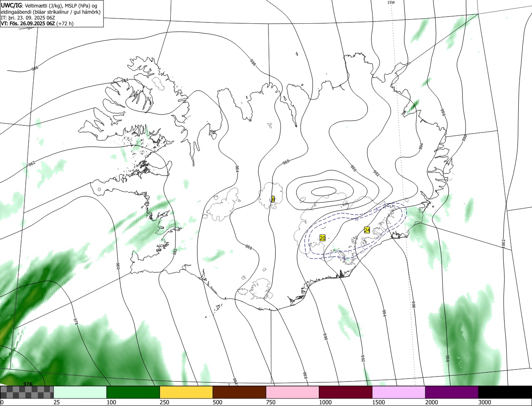Click the yellow lightning marker labeled 24
This screenshot has width=532, height=406.
367,230
